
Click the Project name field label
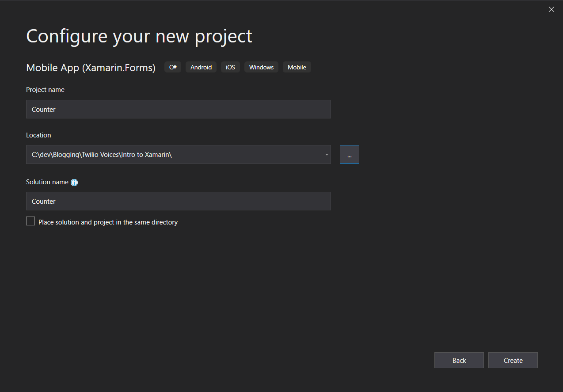45,90
